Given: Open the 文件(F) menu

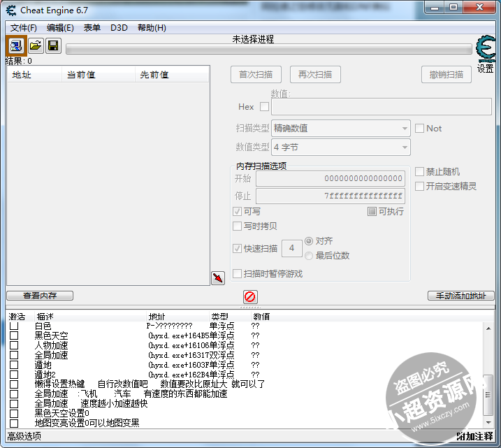Looking at the screenshot, I should pyautogui.click(x=23, y=28).
